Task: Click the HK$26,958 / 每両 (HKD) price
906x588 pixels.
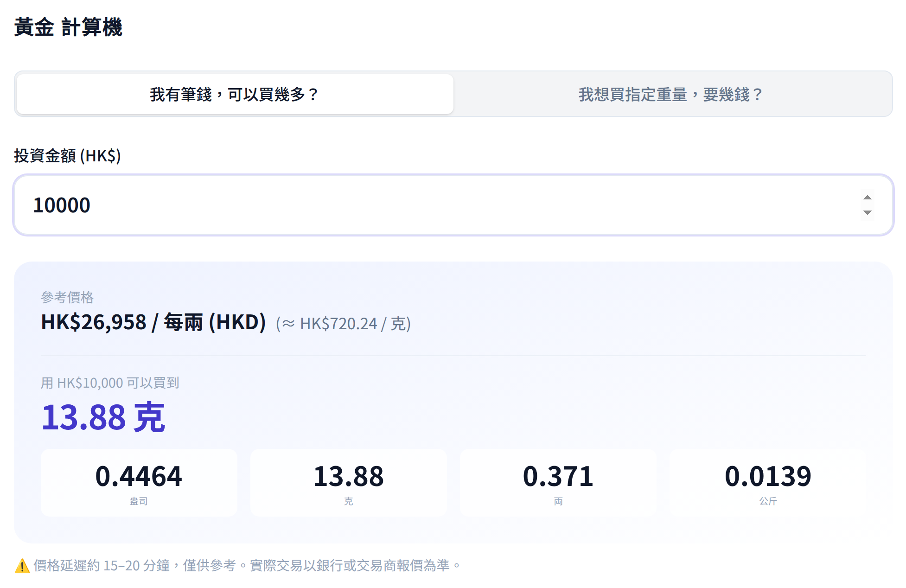Action: pos(153,322)
